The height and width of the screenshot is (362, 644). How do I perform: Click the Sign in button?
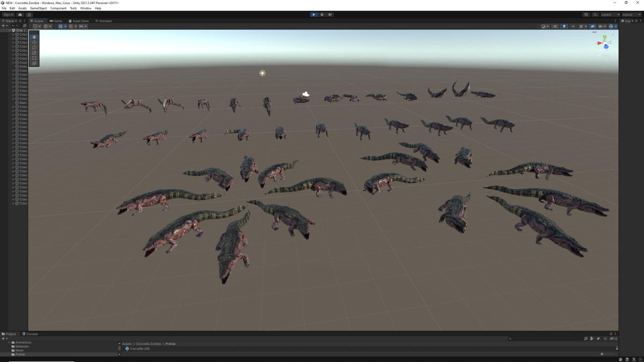[x=9, y=14]
